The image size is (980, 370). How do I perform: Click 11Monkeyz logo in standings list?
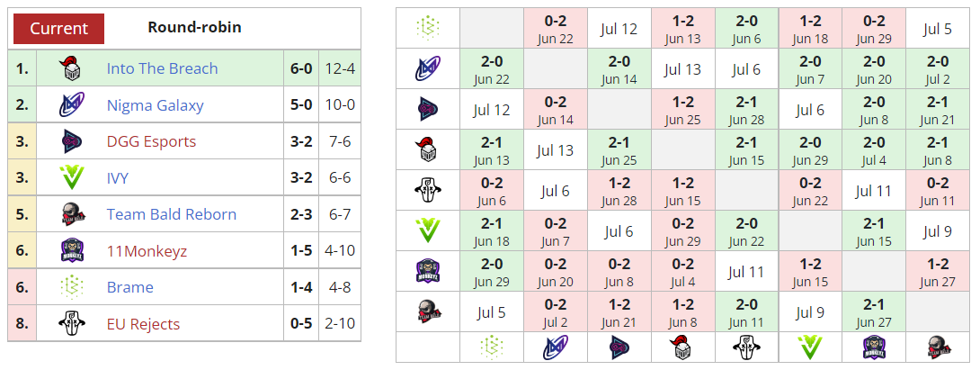click(71, 251)
